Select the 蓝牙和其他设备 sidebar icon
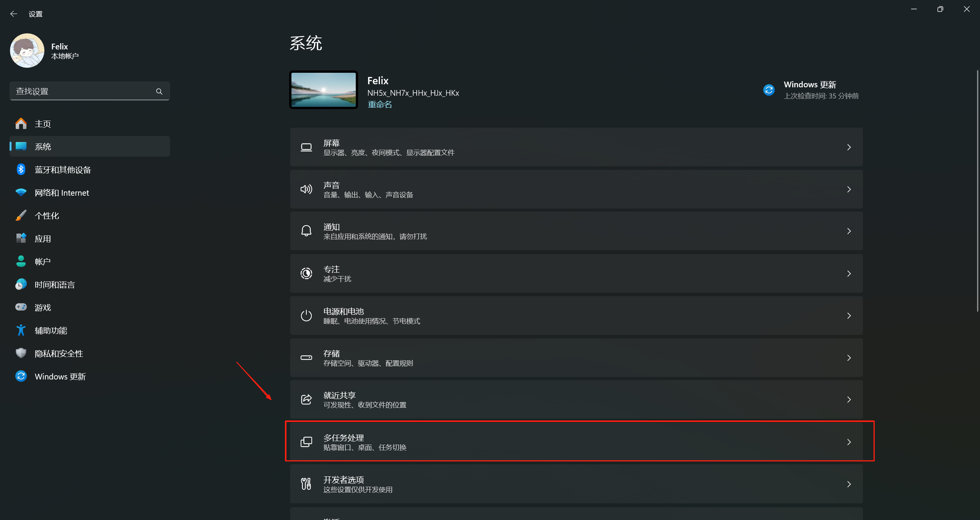 point(21,169)
